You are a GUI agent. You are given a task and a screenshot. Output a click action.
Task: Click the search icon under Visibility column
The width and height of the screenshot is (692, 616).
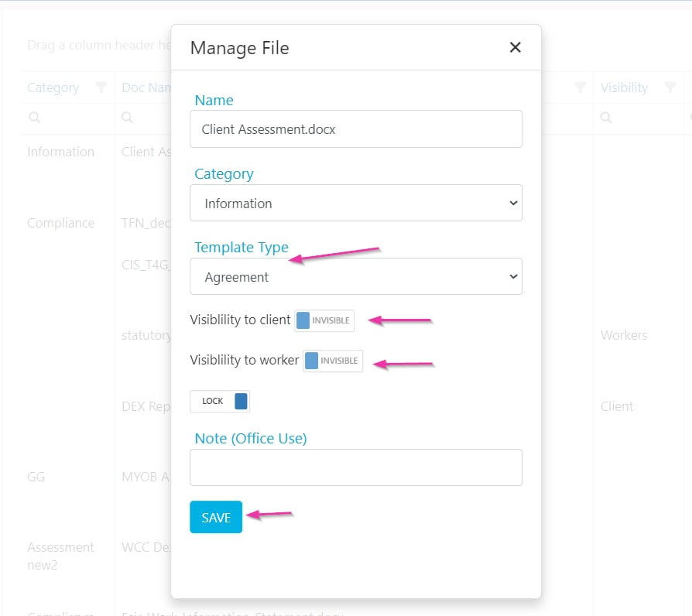pyautogui.click(x=606, y=118)
